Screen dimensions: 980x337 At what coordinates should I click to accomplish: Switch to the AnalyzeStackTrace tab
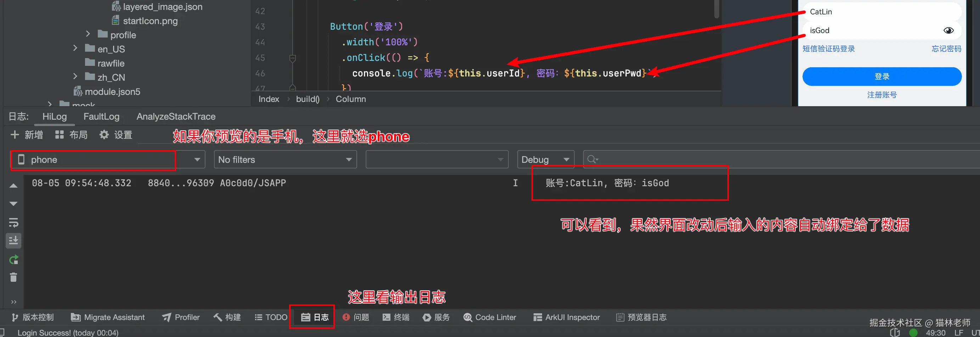(176, 116)
